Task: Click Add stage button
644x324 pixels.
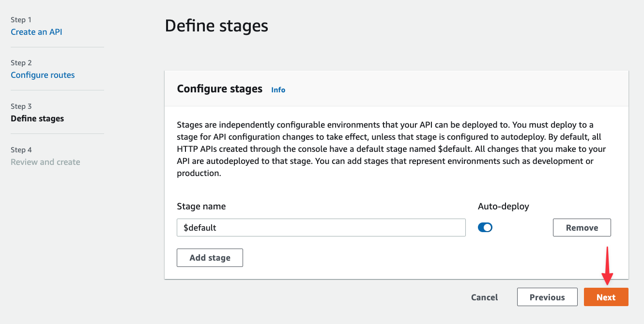Action: pyautogui.click(x=210, y=258)
